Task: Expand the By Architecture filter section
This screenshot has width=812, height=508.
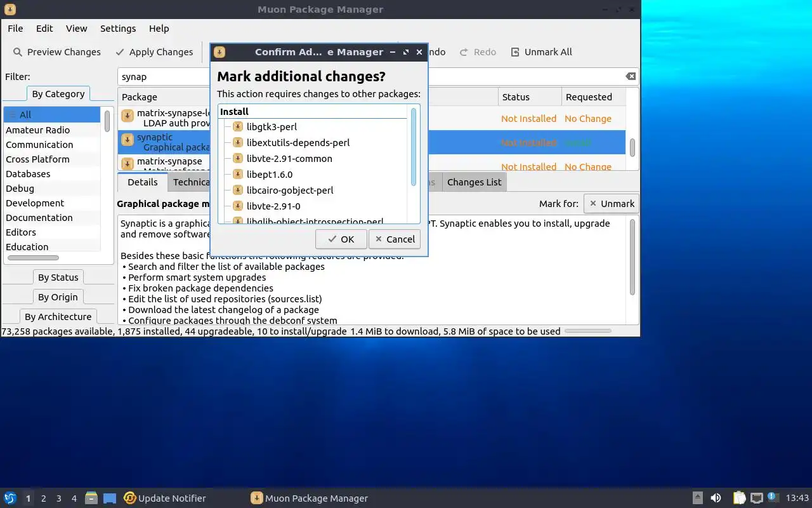Action: pyautogui.click(x=58, y=317)
